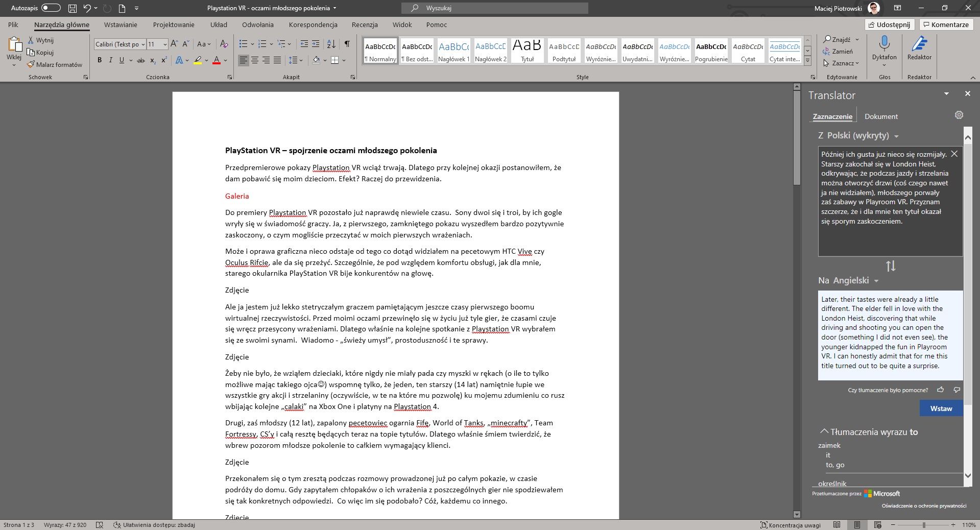Decrease paragraph indent

(304, 44)
